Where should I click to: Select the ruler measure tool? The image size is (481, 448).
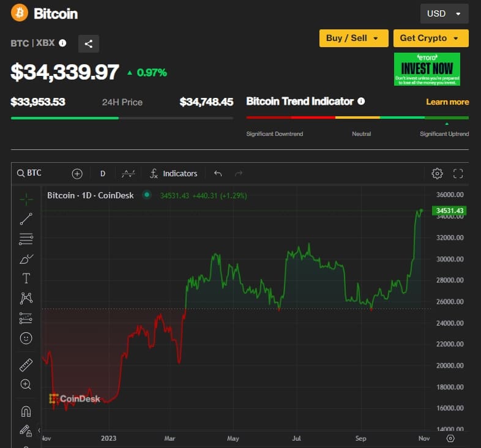coord(26,365)
